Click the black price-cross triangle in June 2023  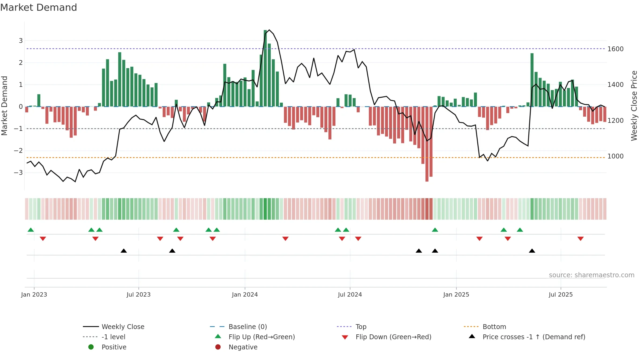[124, 251]
